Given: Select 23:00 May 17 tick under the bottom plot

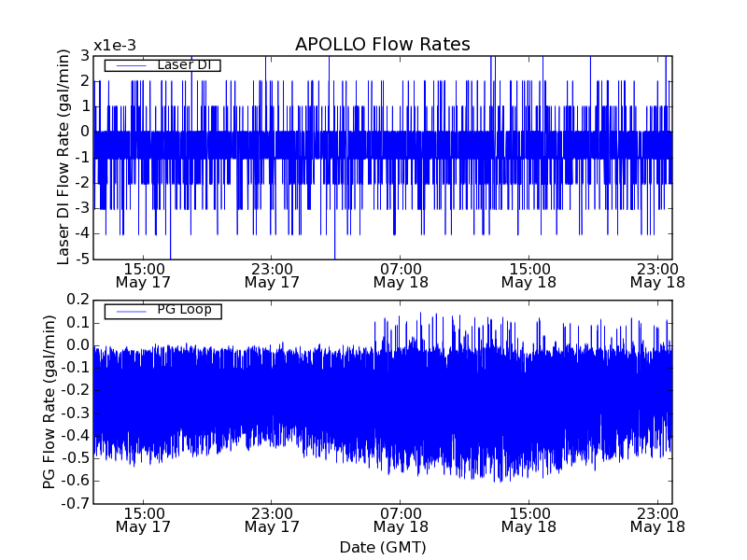Looking at the screenshot, I should pyautogui.click(x=272, y=519).
